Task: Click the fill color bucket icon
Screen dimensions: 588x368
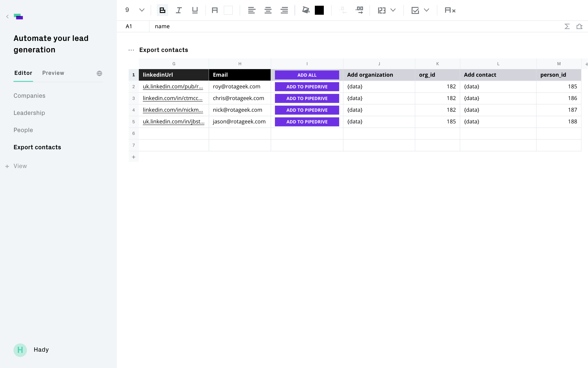Action: click(306, 10)
